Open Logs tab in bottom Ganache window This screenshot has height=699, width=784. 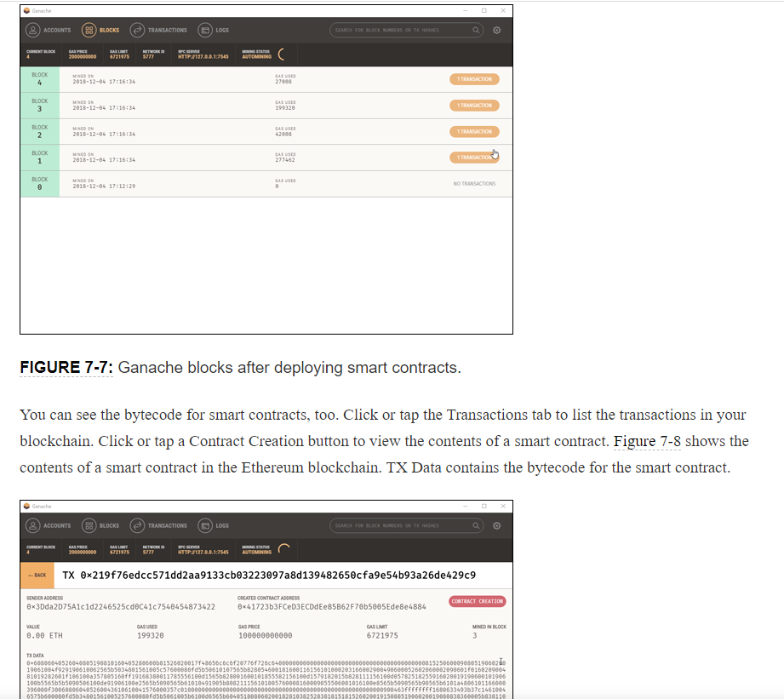click(214, 526)
